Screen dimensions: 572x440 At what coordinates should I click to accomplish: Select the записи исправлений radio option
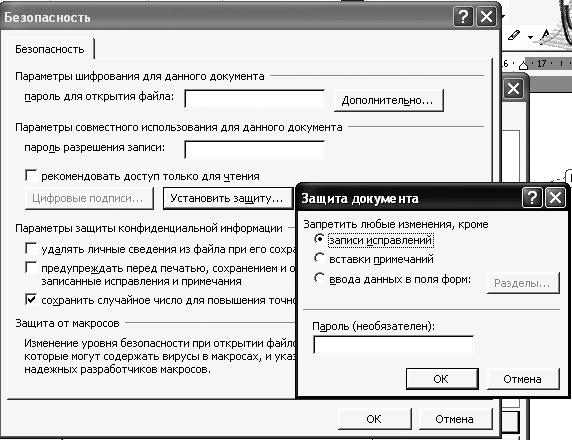click(x=319, y=239)
